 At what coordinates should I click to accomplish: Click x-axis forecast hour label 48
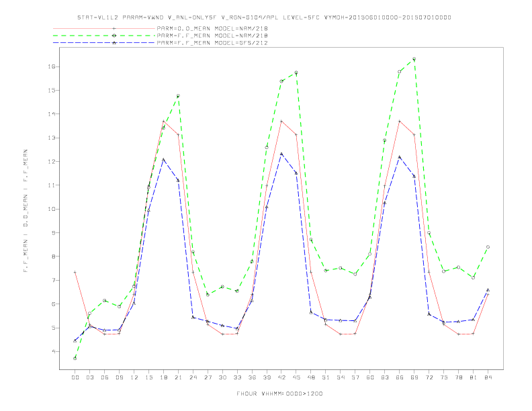[311, 377]
